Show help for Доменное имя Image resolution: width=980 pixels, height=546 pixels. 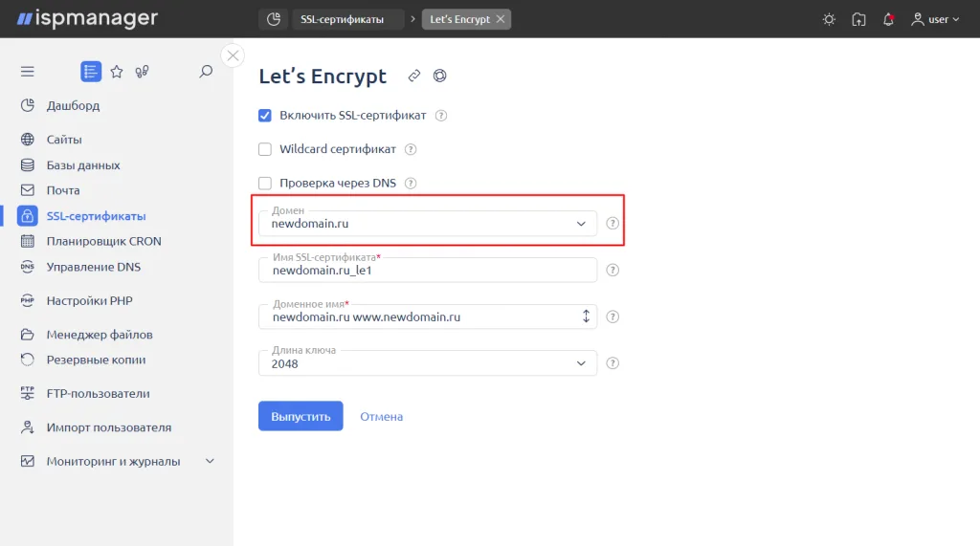[x=612, y=317]
